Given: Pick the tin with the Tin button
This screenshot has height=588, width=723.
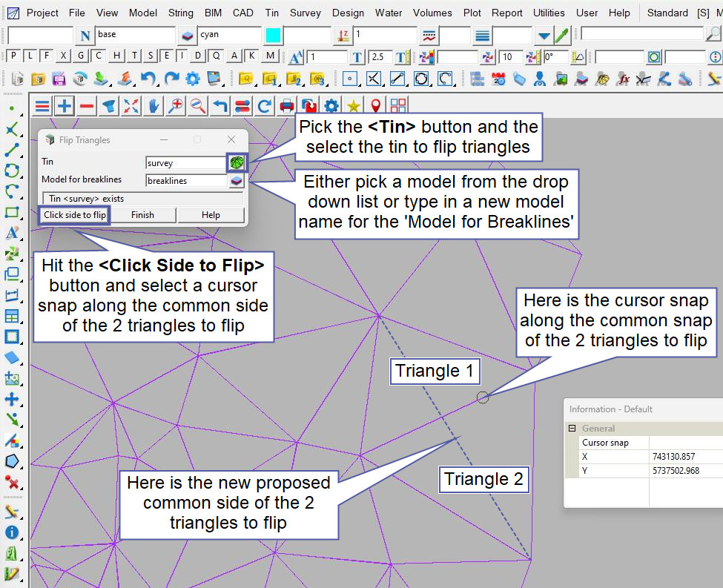Looking at the screenshot, I should pos(237,162).
